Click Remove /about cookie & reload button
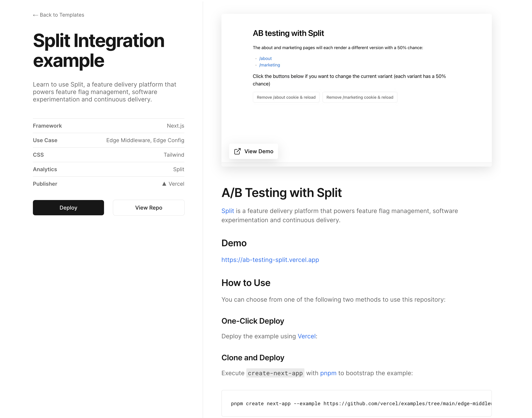This screenshot has width=532, height=418. 286,97
